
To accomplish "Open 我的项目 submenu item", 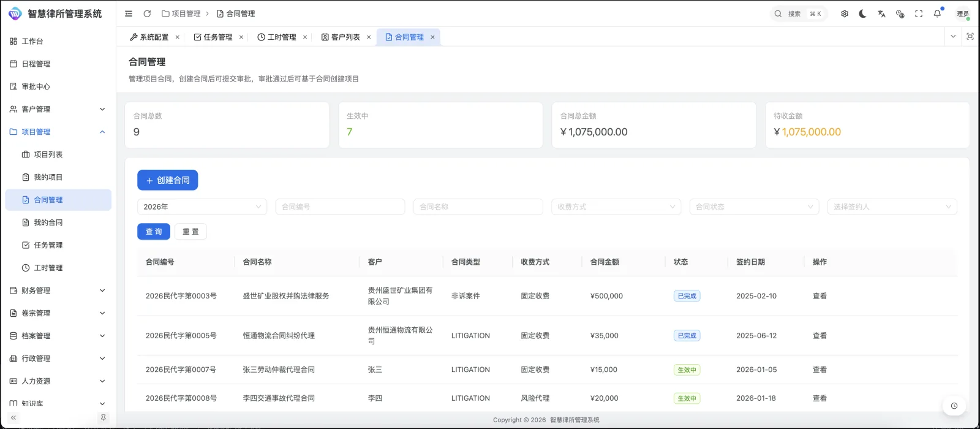I will (58, 177).
